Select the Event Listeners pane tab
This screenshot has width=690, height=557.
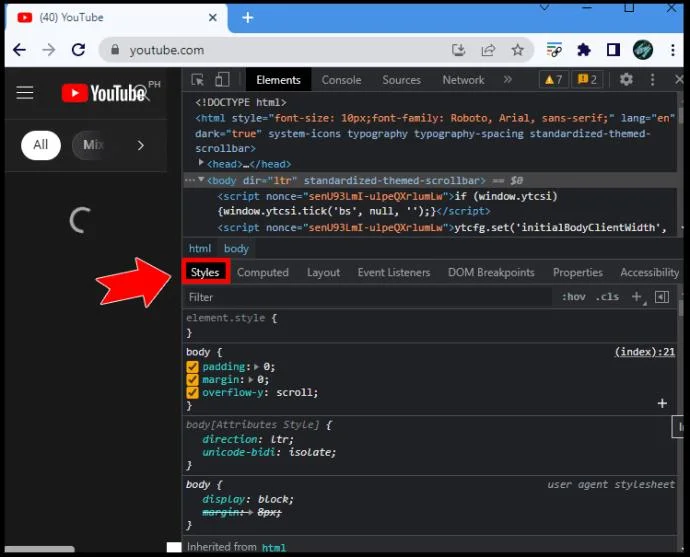[394, 272]
